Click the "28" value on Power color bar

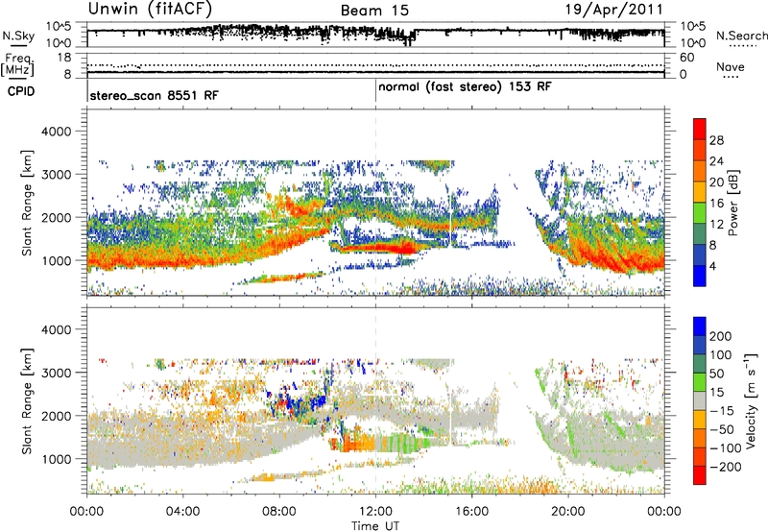(716, 140)
